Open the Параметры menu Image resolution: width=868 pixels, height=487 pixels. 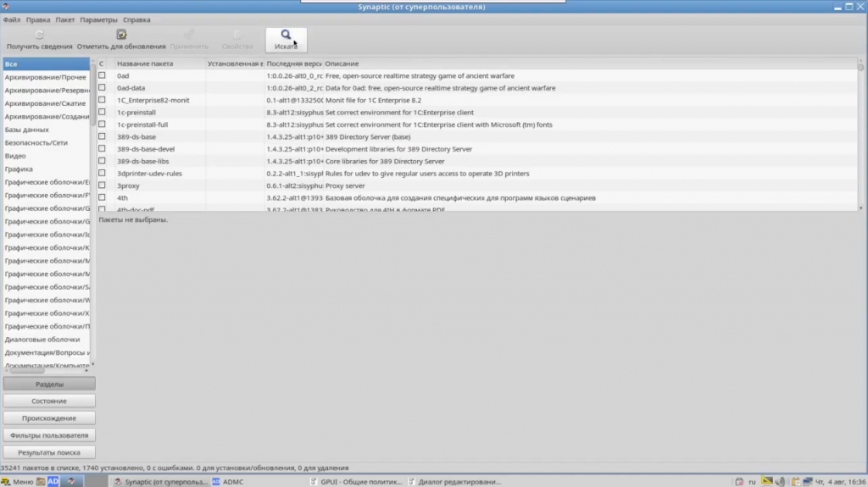pos(98,19)
